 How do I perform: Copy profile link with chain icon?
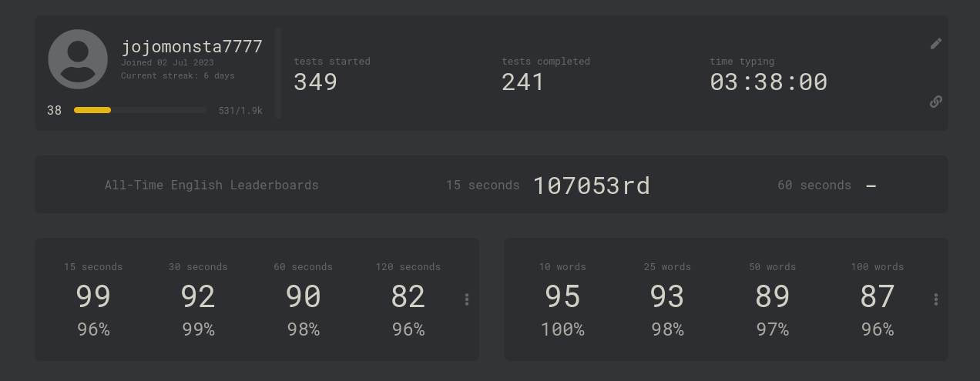936,102
